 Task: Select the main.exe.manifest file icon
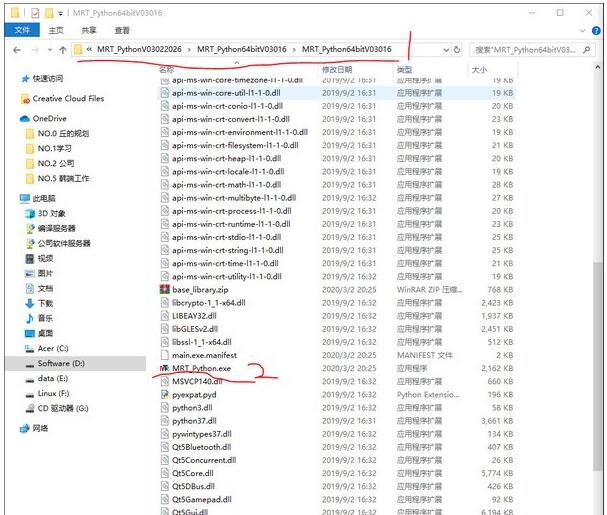pos(165,355)
